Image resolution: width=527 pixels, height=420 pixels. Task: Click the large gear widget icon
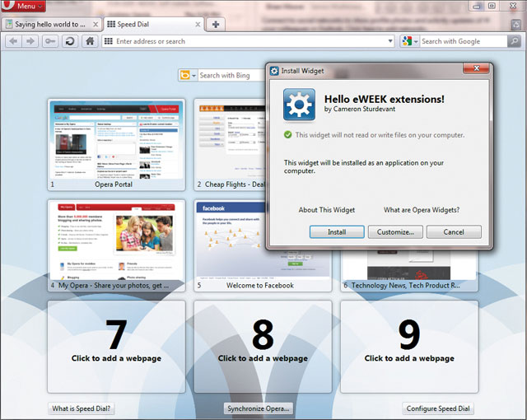click(x=299, y=105)
